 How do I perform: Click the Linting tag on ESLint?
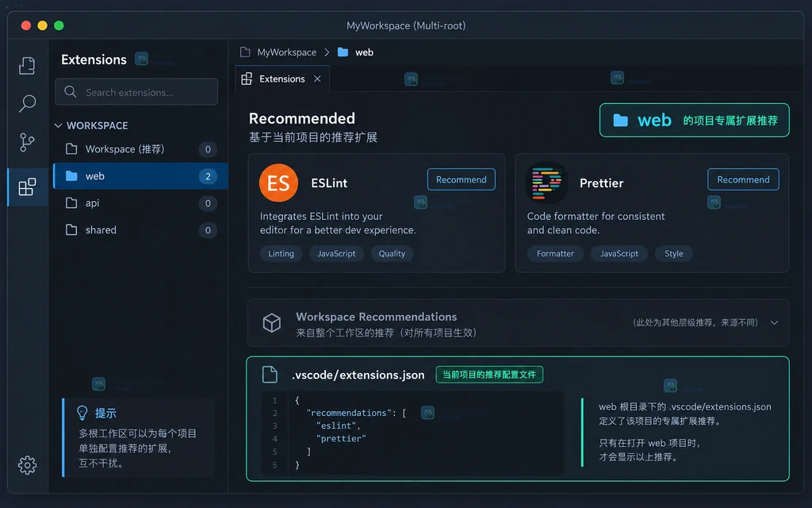282,253
